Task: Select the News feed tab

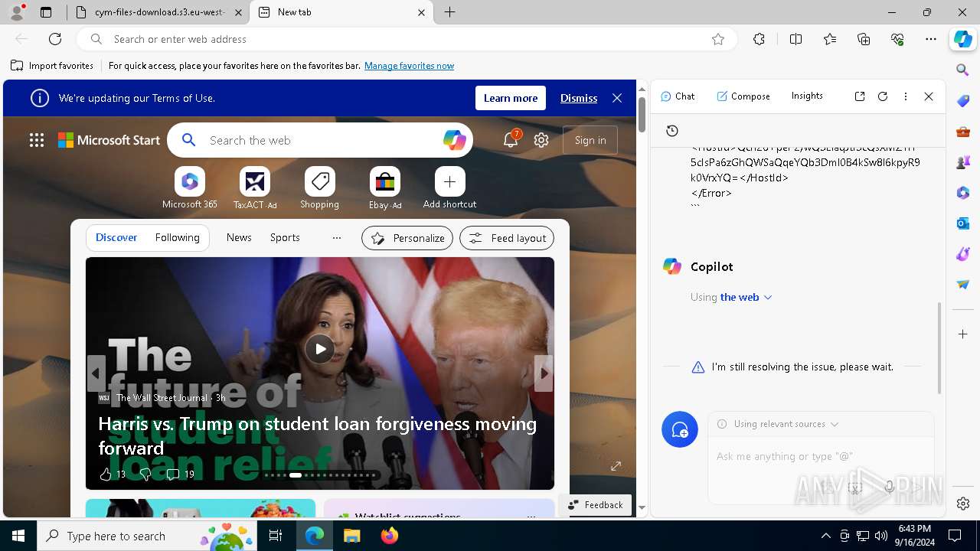Action: pos(239,237)
